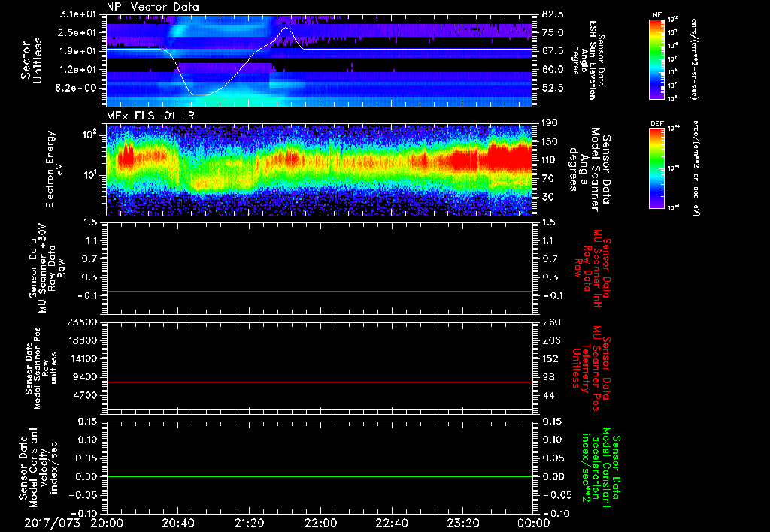Click the green 'Model Constant acceleration' axis title
Image resolution: width=770 pixels, height=532 pixels.
[x=600, y=469]
